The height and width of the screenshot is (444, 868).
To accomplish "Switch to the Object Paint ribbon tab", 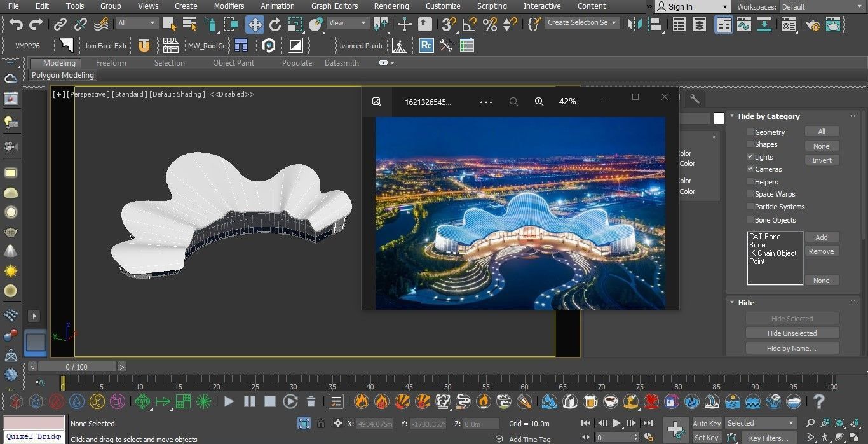I will (233, 63).
